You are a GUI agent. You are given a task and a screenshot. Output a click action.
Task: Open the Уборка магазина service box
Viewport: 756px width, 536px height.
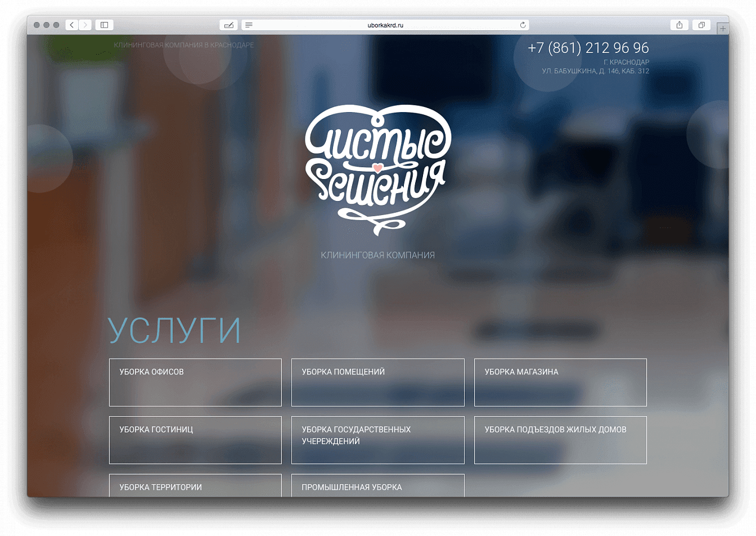(560, 382)
